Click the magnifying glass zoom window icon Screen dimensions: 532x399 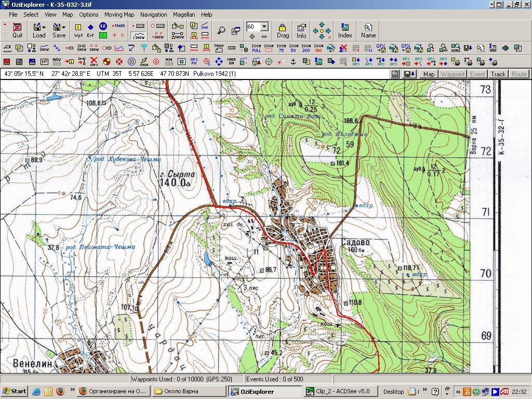click(x=221, y=30)
